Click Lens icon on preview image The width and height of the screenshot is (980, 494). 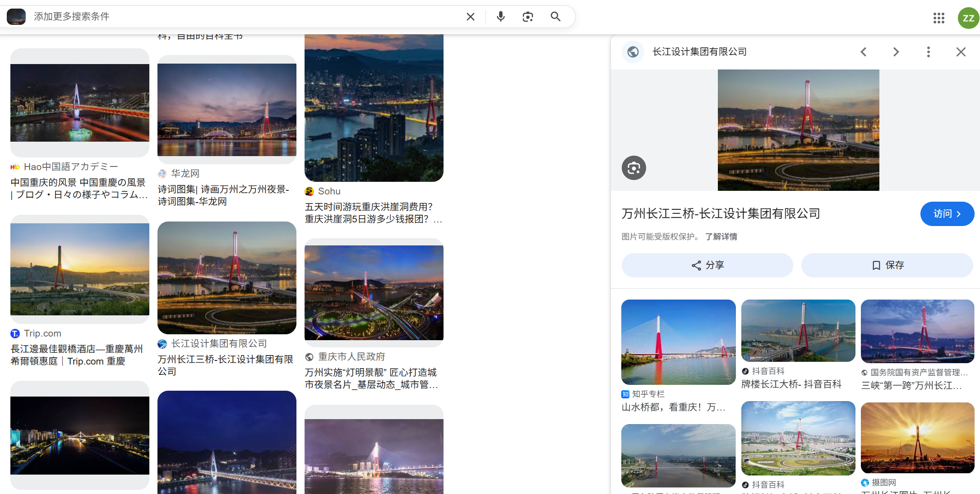[633, 168]
